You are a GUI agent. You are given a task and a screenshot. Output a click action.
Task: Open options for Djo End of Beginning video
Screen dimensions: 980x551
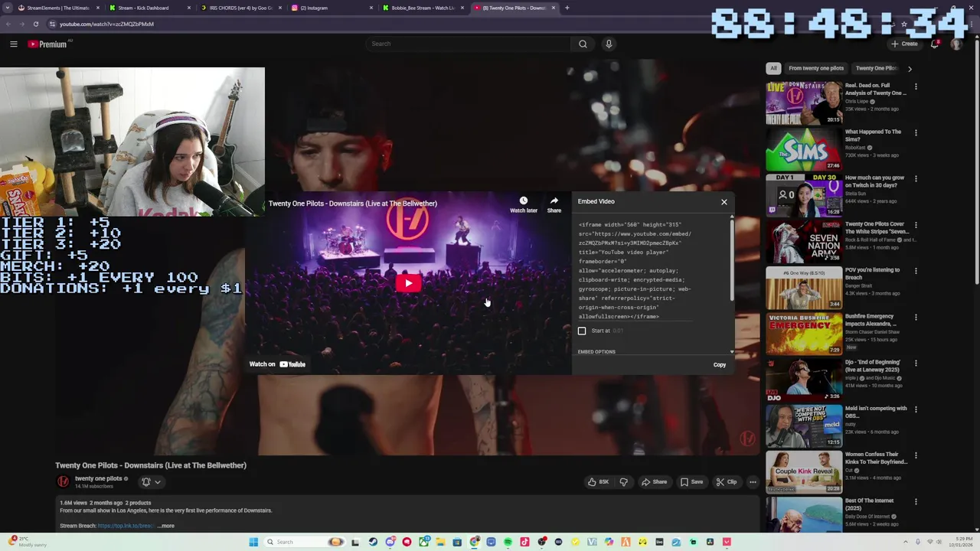point(916,364)
